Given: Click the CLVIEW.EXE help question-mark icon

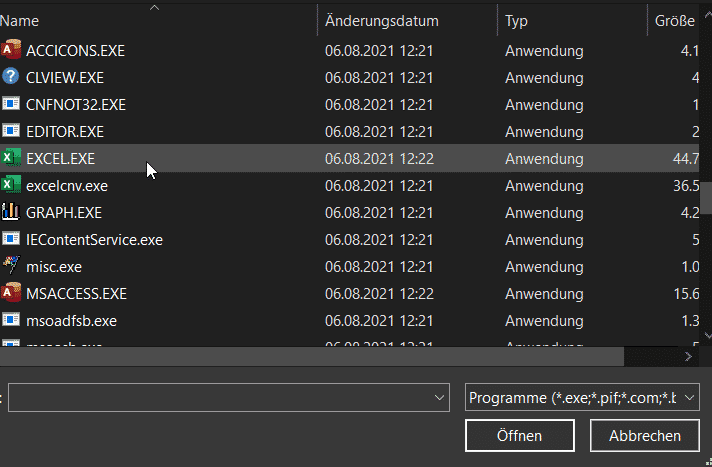Looking at the screenshot, I should point(10,76).
